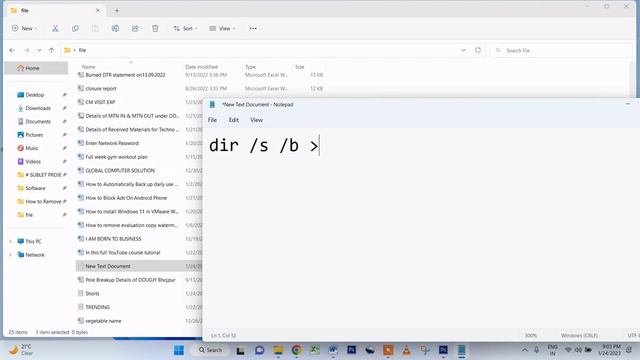Viewport: 640px width, 360px height.
Task: Sort by the Name column header
Action: coord(89,67)
